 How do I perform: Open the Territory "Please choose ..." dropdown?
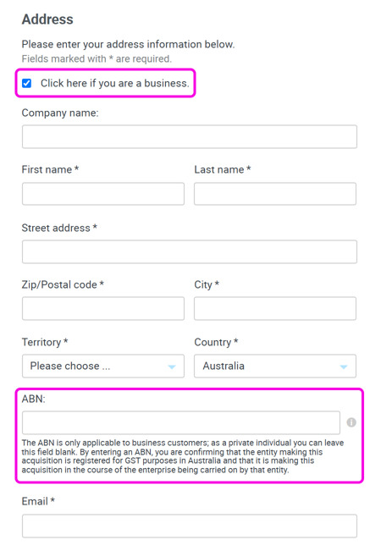tap(103, 366)
